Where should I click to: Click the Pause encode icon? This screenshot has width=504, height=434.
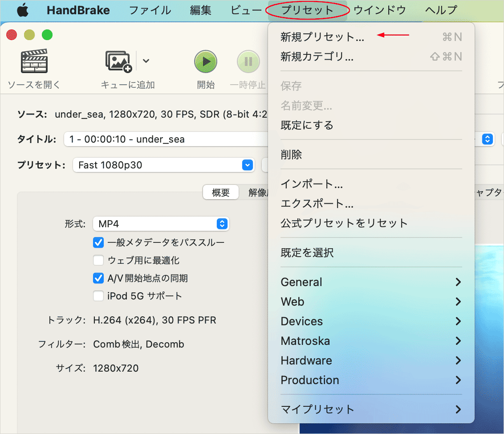click(x=248, y=61)
